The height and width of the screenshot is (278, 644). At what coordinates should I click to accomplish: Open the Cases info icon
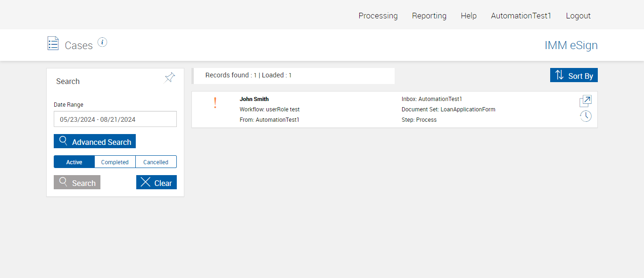[102, 42]
